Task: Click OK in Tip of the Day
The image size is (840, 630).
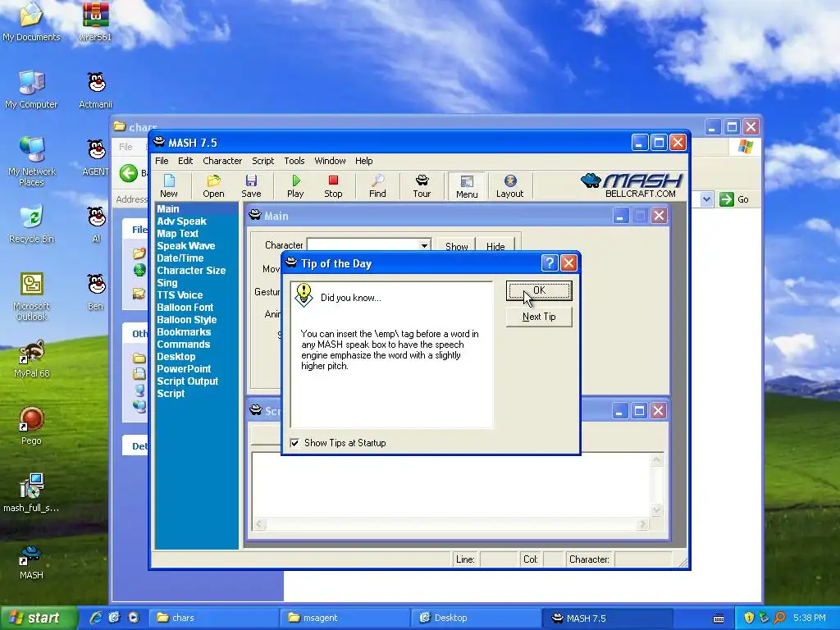Action: [539, 291]
